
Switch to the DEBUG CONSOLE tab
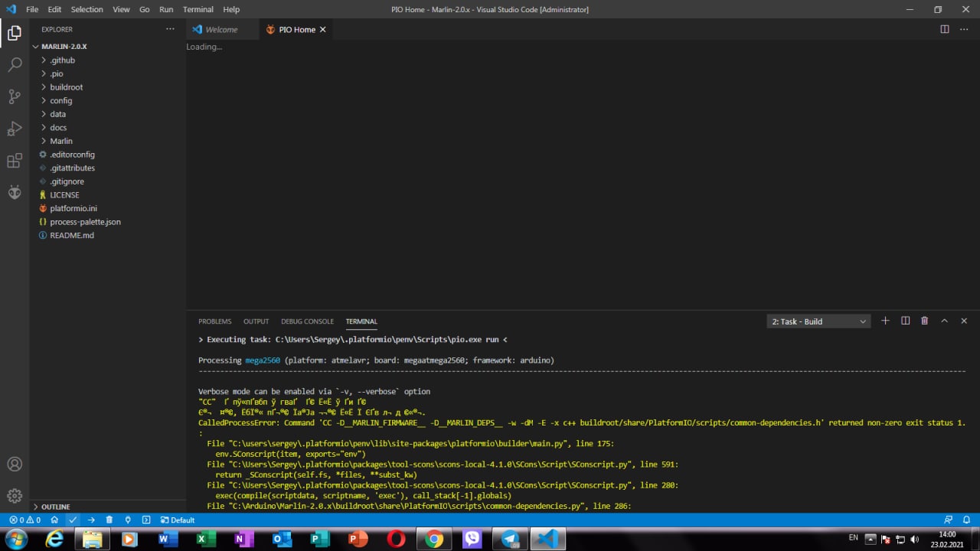(307, 321)
